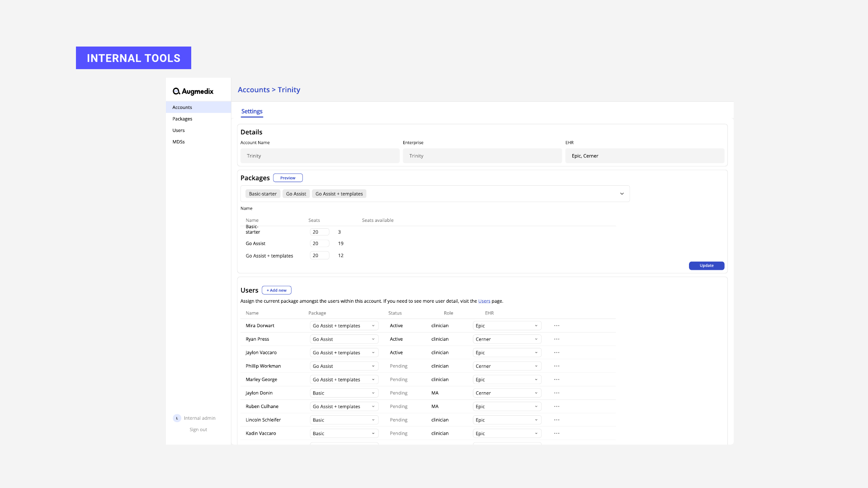Click the Accounts breadcrumb link
This screenshot has width=868, height=488.
point(254,90)
